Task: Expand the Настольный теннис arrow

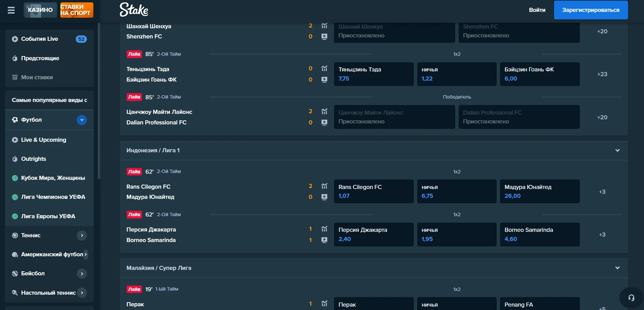Action: point(82,293)
